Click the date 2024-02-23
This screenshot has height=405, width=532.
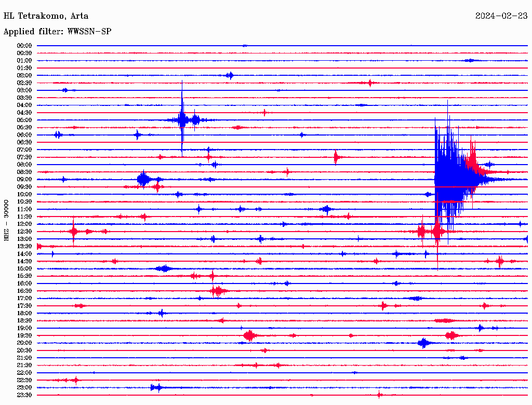click(501, 16)
